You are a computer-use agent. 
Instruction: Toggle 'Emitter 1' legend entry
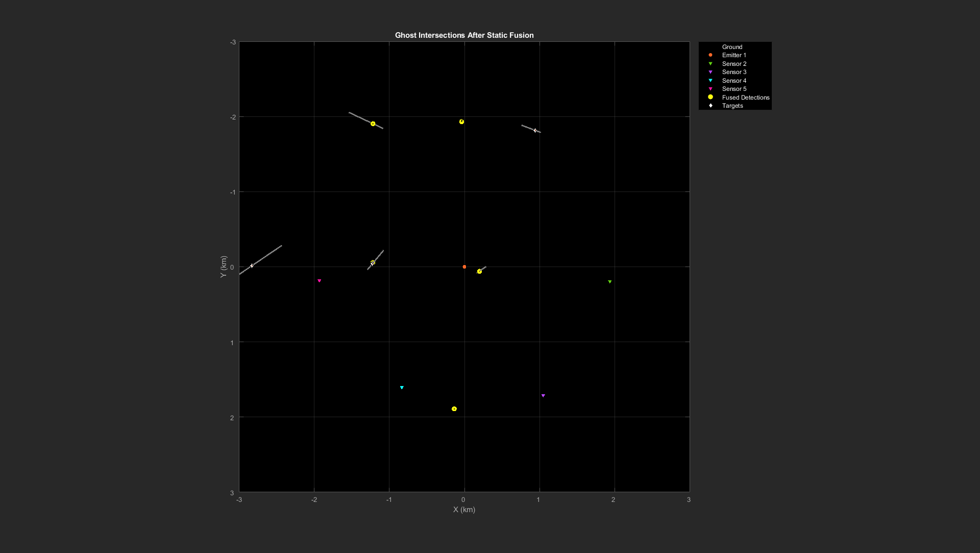733,55
